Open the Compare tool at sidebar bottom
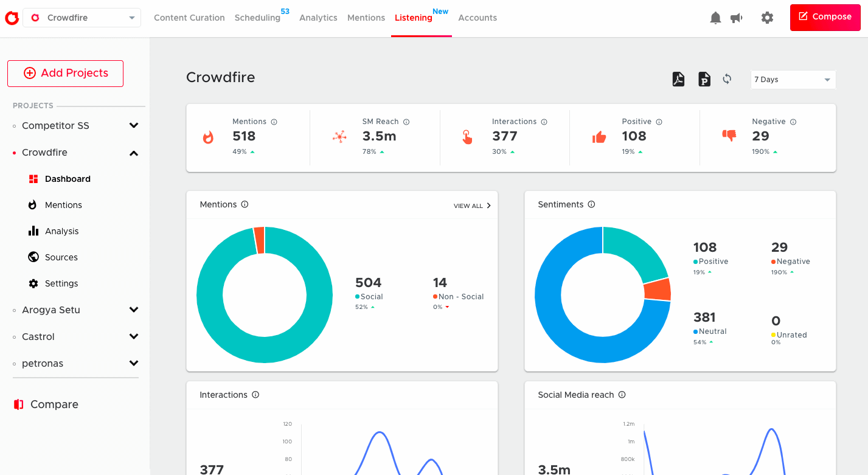Viewport: 868px width, 475px height. (53, 404)
